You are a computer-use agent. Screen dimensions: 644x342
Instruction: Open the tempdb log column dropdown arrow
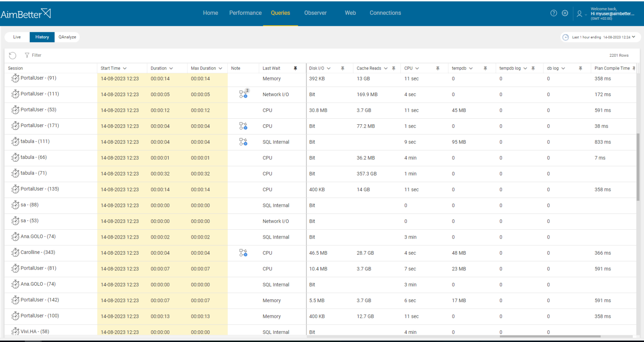(525, 68)
